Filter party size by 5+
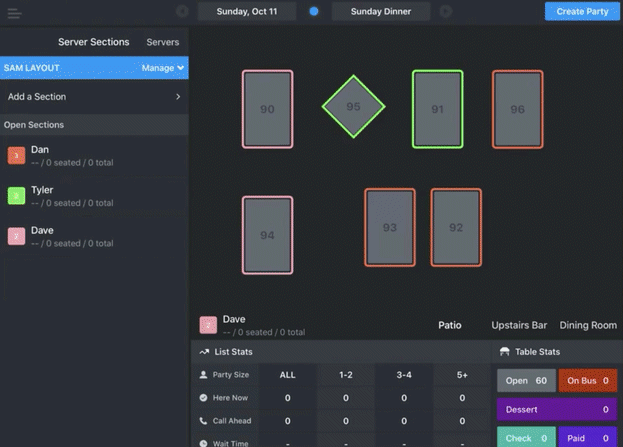This screenshot has width=623, height=447. (462, 375)
